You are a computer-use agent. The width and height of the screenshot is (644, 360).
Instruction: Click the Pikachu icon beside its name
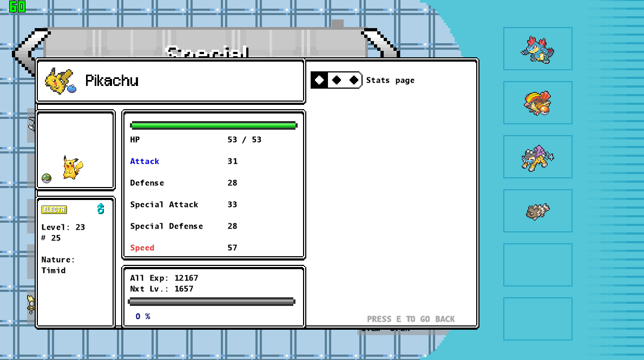61,81
